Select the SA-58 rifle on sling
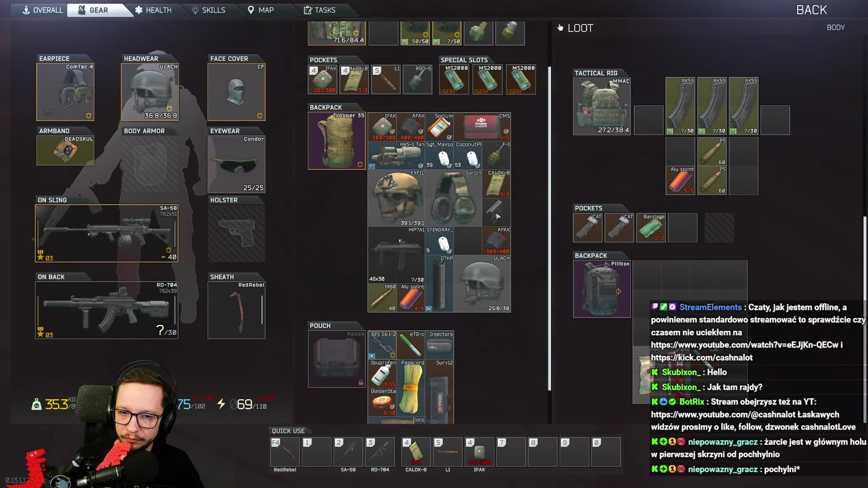This screenshot has height=488, width=868. 107,233
